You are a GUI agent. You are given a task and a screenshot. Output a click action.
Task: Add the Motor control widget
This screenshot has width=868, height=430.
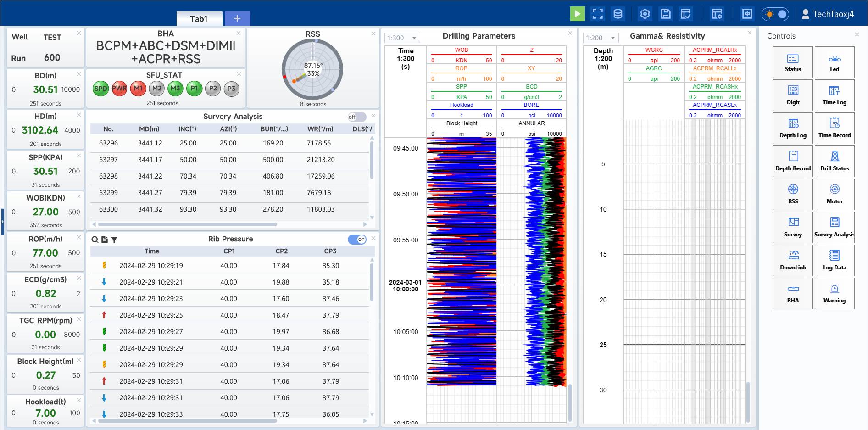click(x=835, y=194)
